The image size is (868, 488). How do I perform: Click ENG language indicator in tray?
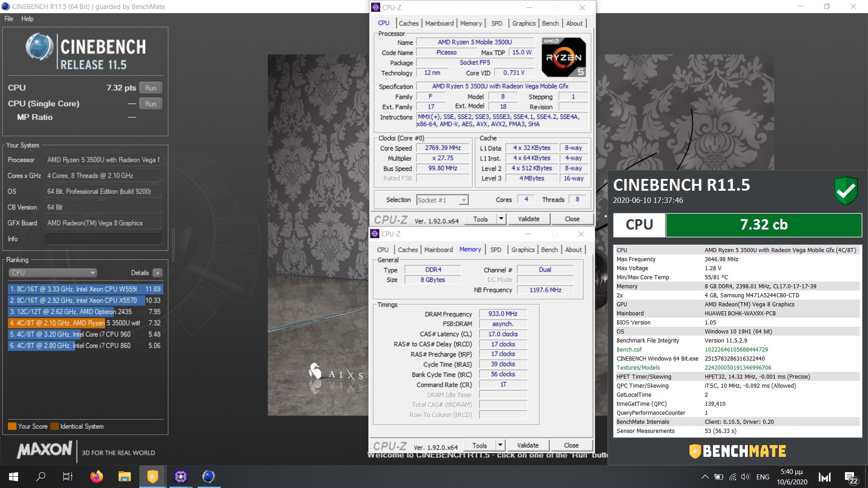pos(763,477)
